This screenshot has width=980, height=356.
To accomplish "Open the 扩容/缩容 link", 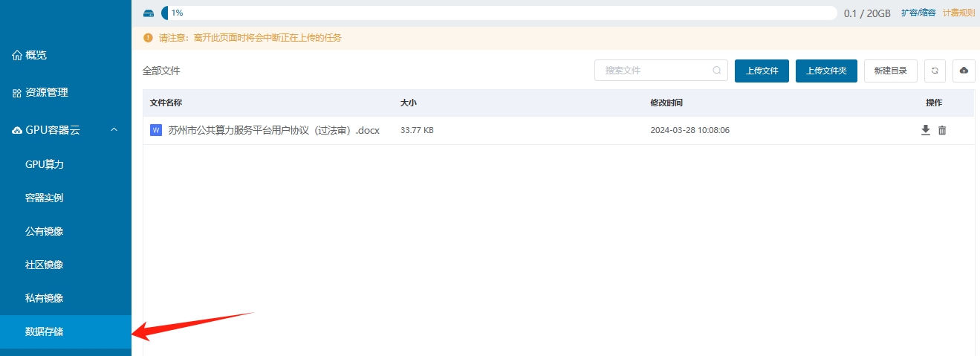I will [x=918, y=13].
